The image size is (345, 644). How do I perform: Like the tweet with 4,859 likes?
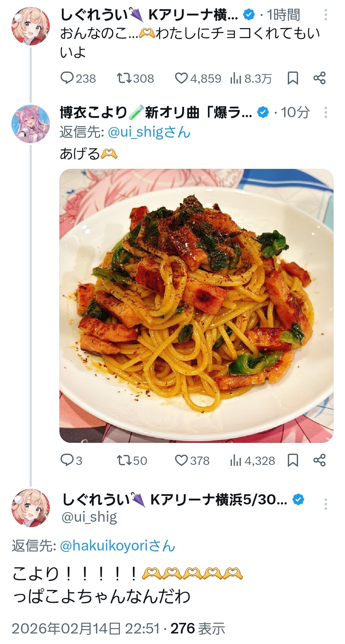(x=181, y=78)
